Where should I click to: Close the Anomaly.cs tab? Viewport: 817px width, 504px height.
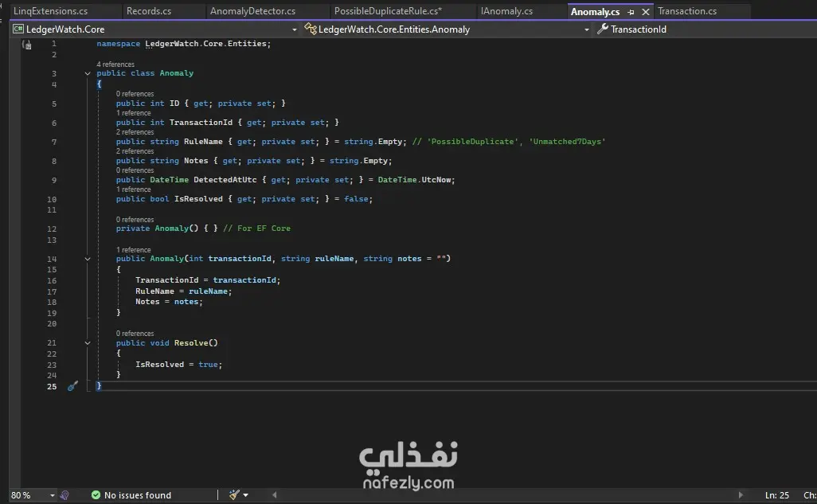[646, 11]
